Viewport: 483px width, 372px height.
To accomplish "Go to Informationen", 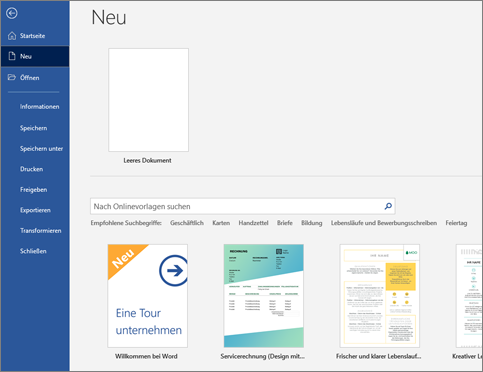I will [39, 107].
